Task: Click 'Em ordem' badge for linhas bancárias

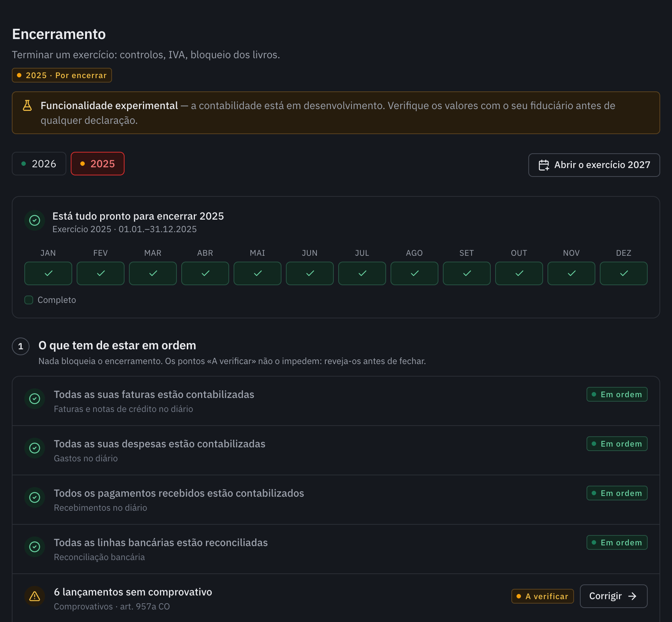Action: pyautogui.click(x=617, y=542)
